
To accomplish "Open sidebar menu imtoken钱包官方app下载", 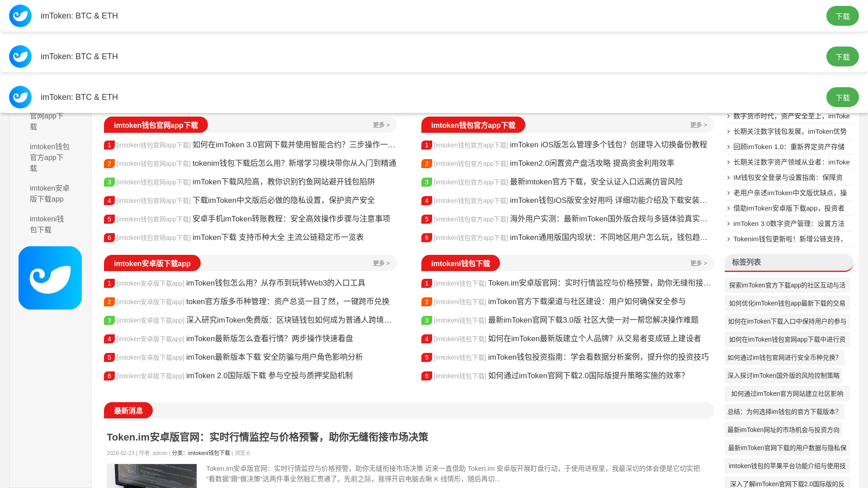I will point(50,158).
